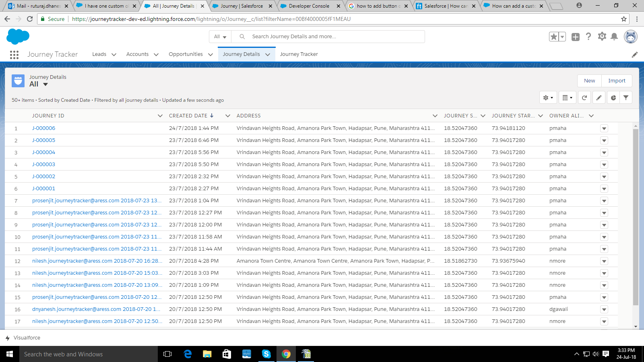The width and height of the screenshot is (644, 362).
Task: Open Task View on the taskbar
Action: pyautogui.click(x=167, y=354)
